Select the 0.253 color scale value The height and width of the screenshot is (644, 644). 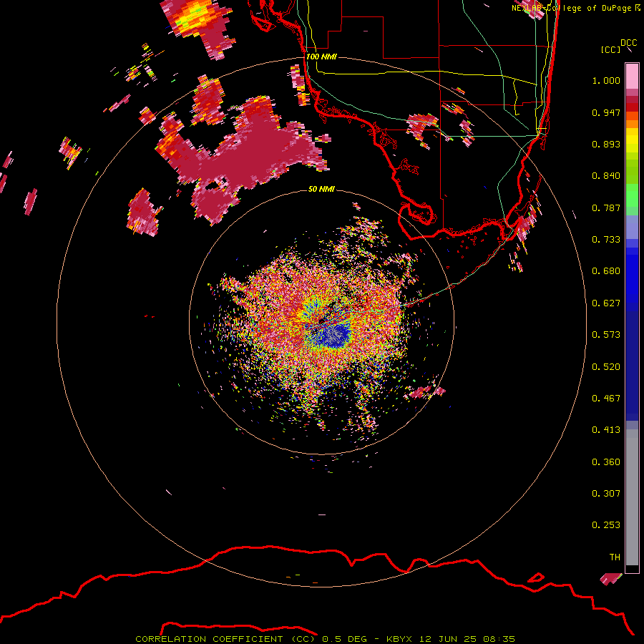[606, 525]
